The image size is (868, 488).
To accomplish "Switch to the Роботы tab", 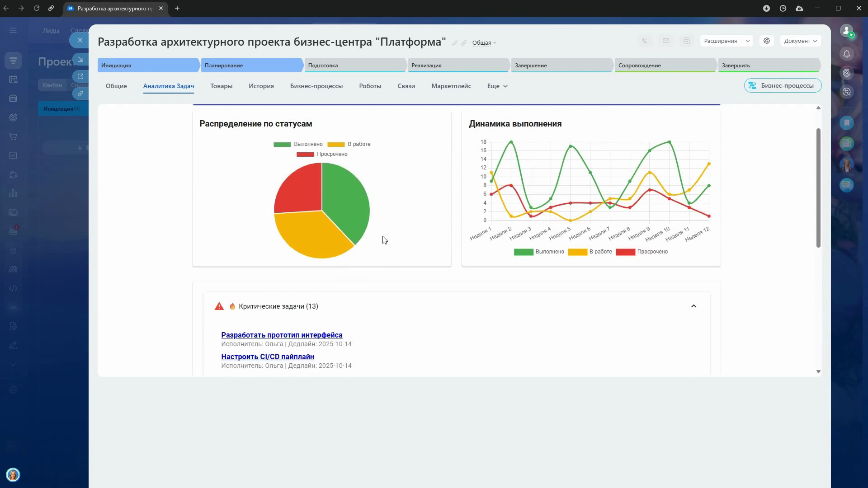I will (370, 86).
